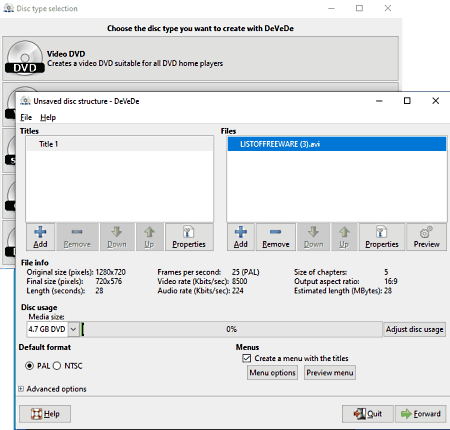Add a new title in Titles panel
This screenshot has width=450, height=430.
[x=40, y=237]
